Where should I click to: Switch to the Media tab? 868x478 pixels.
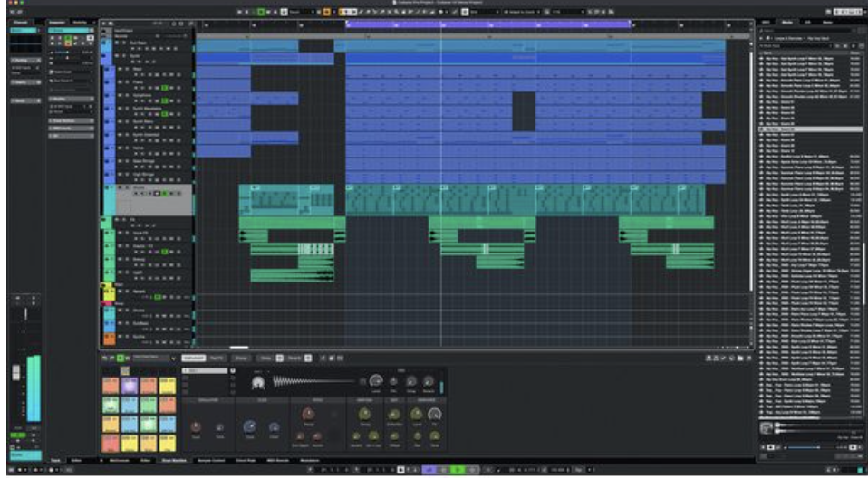[x=787, y=22]
